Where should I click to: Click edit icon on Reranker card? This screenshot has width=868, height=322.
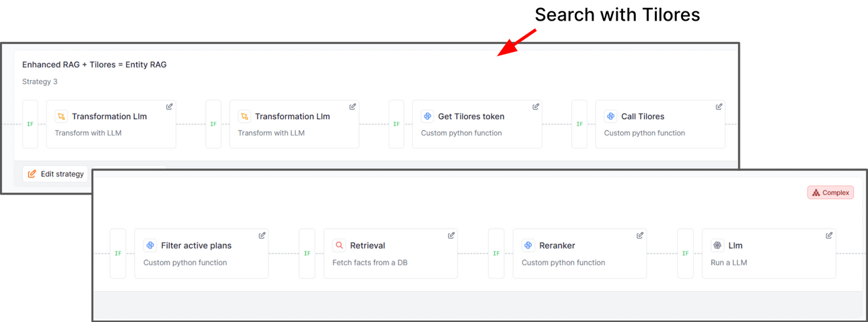pyautogui.click(x=640, y=235)
